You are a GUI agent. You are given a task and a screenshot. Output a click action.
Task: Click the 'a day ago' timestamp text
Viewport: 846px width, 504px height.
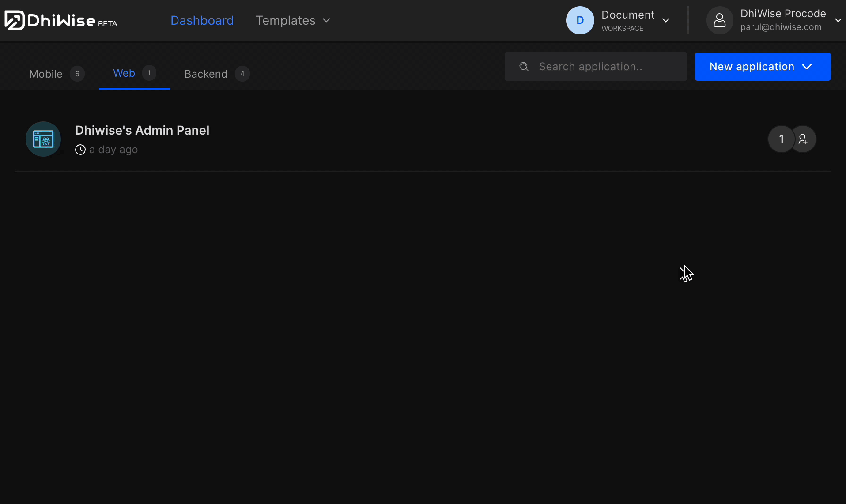(113, 150)
